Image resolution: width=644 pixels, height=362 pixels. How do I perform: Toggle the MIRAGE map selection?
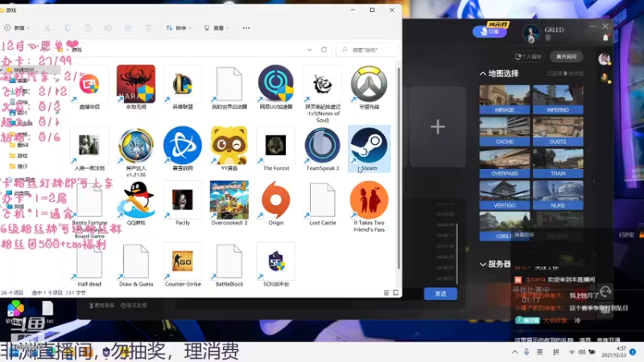point(505,99)
